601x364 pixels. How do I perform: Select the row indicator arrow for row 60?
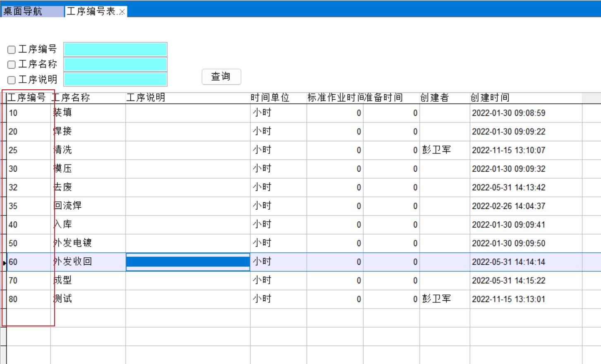[x=4, y=262]
